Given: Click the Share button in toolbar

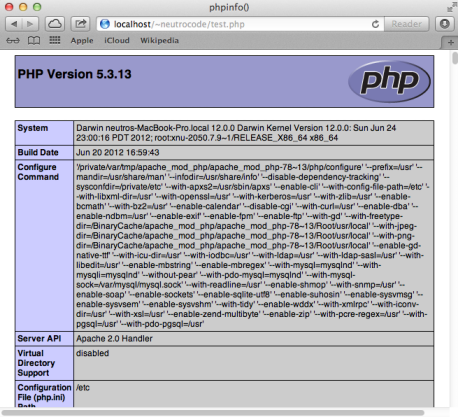Looking at the screenshot, I should (x=80, y=24).
